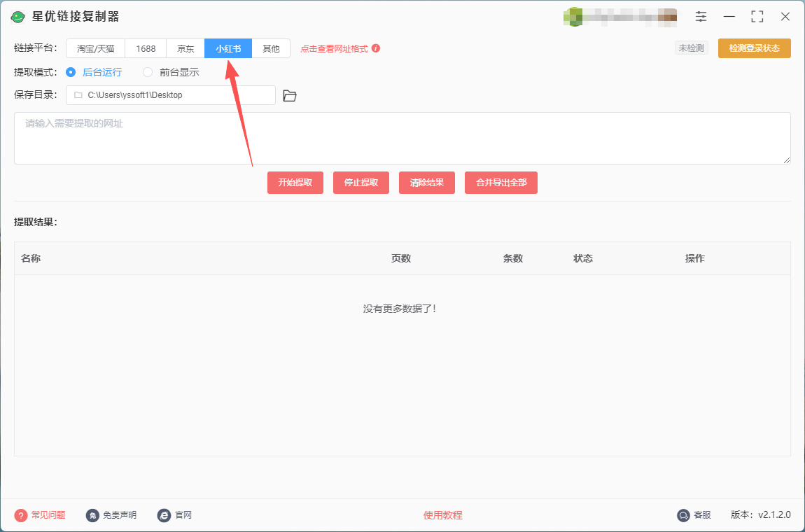Viewport: 805px width, 532px height.
Task: Click the 没有更多数据了 message
Action: click(x=400, y=309)
